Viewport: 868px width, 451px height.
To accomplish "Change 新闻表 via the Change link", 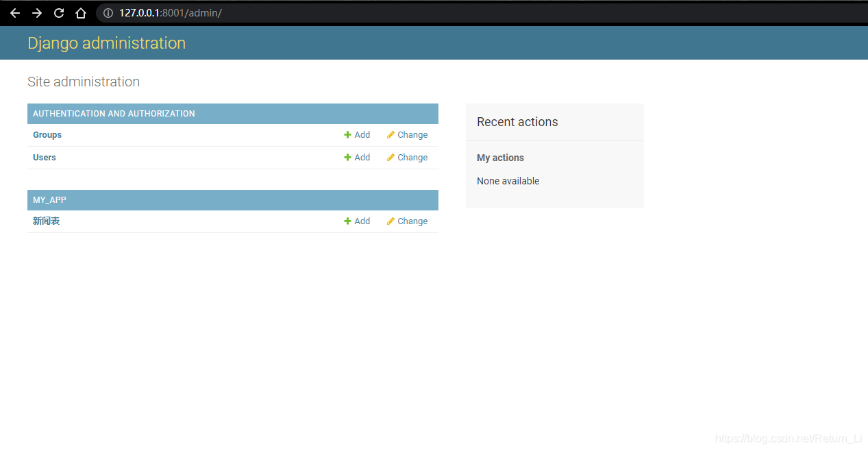I will (412, 221).
